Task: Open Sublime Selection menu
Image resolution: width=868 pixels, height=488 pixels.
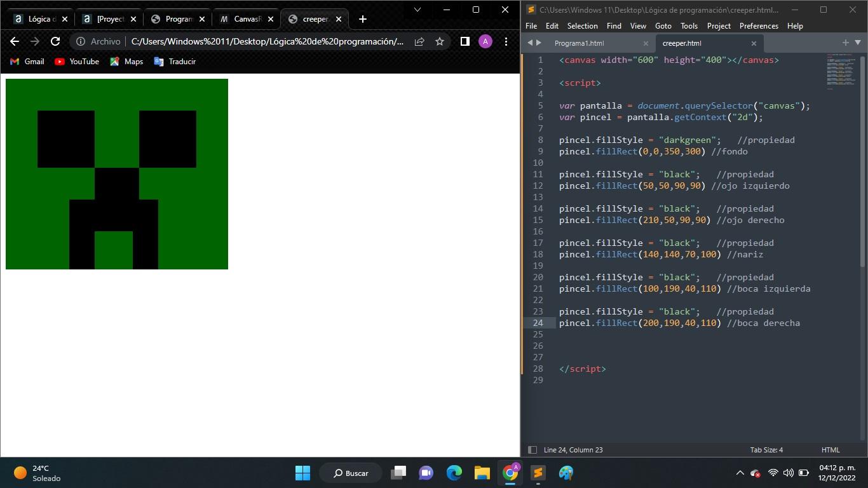Action: tap(582, 26)
